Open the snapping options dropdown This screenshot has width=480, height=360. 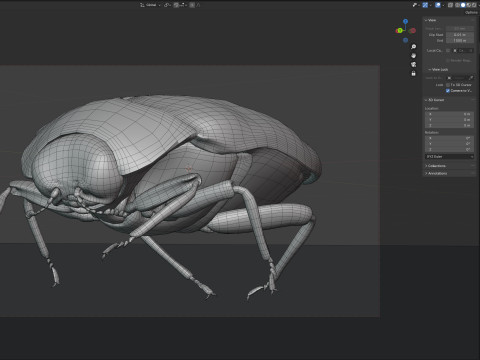pos(183,5)
